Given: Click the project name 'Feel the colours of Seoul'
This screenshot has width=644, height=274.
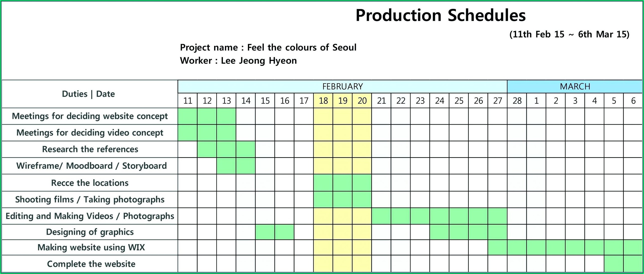Looking at the screenshot, I should (301, 47).
